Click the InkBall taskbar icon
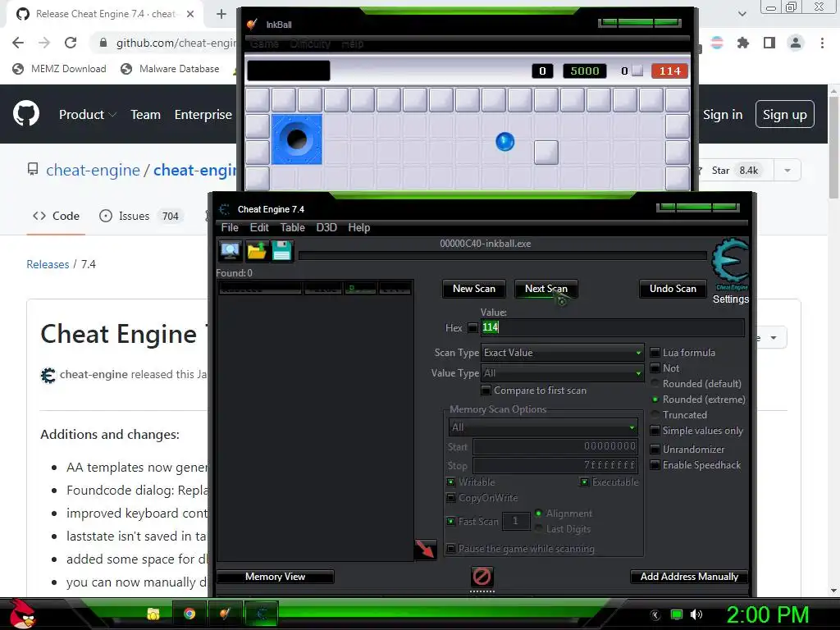 [225, 614]
